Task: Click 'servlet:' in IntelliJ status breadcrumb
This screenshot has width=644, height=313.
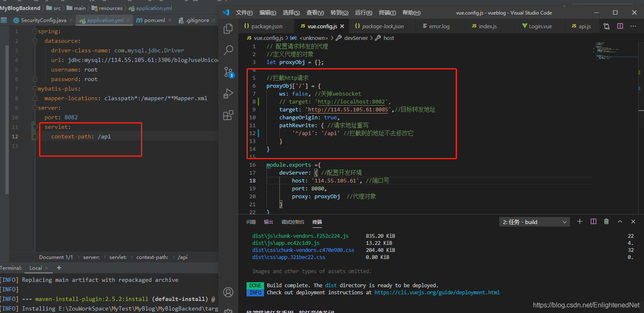Action: (118, 257)
